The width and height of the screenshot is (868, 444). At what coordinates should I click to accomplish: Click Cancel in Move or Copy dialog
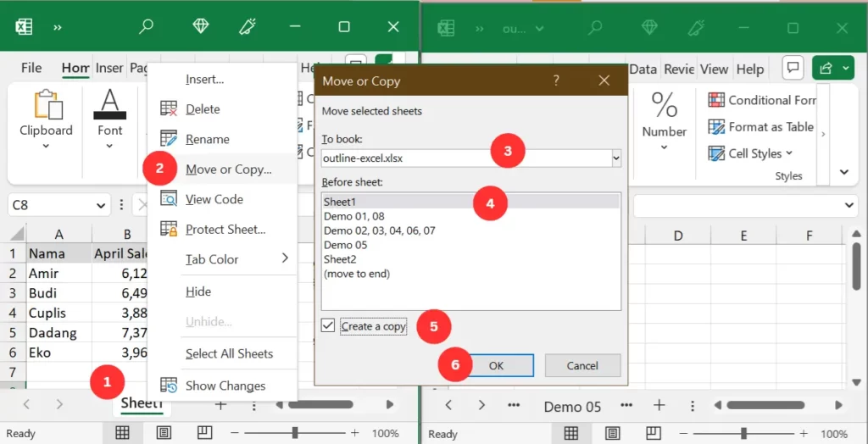(x=582, y=365)
